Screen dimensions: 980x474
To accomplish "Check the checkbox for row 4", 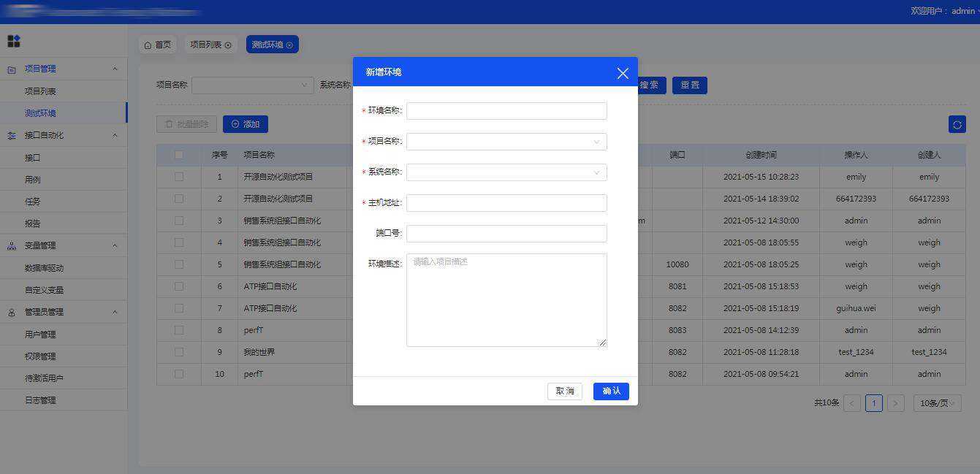I will pyautogui.click(x=179, y=242).
